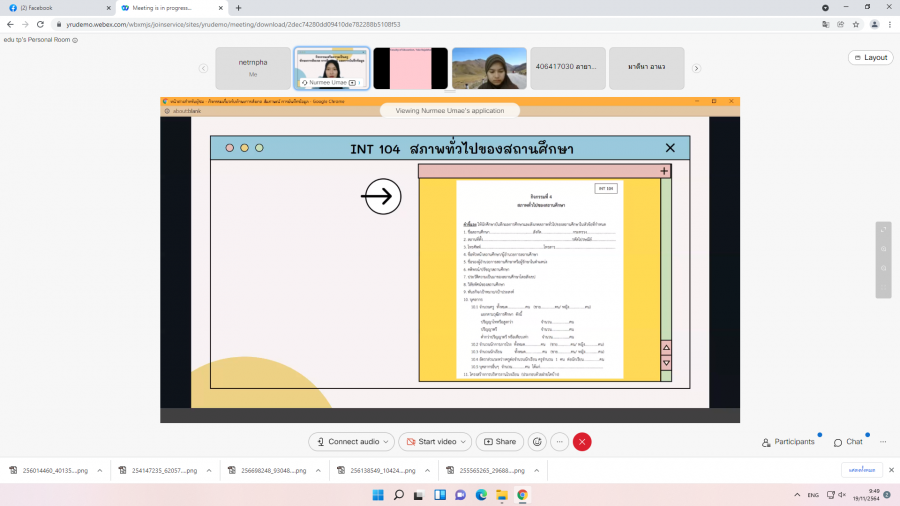
Task: Reload the page
Action: pyautogui.click(x=40, y=24)
